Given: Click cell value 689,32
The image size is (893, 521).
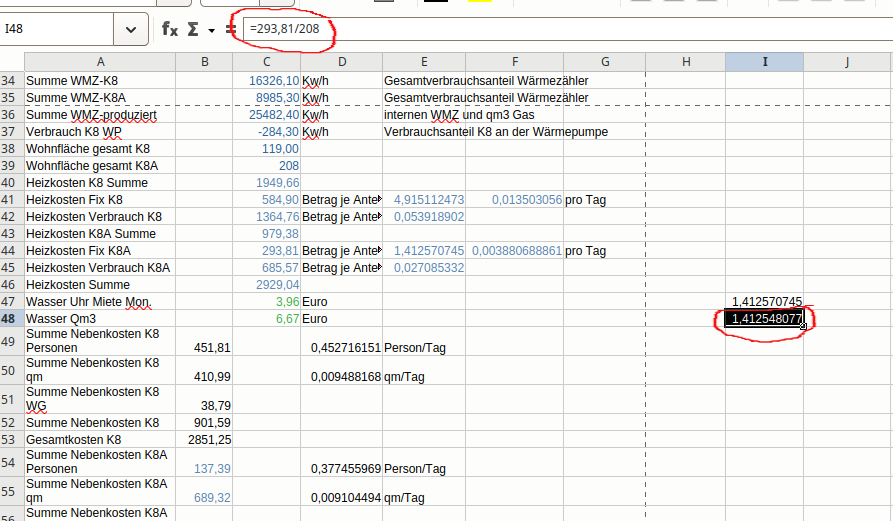Looking at the screenshot, I should [204, 491].
